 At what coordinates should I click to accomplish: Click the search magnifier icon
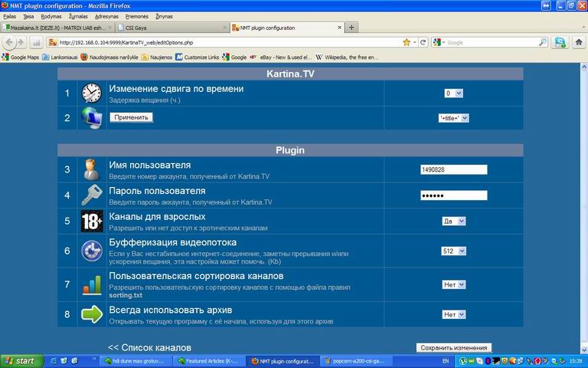542,42
